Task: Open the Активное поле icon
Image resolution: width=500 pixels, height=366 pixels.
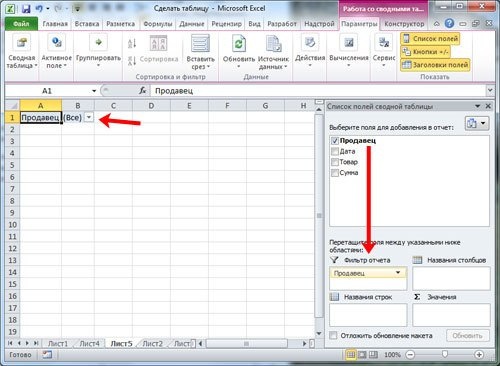Action: pyautogui.click(x=56, y=43)
